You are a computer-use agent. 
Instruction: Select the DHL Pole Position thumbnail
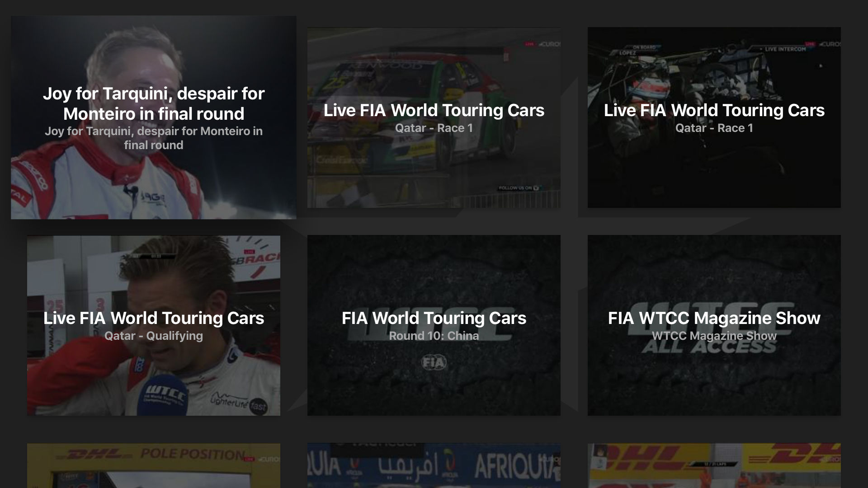pos(154,465)
